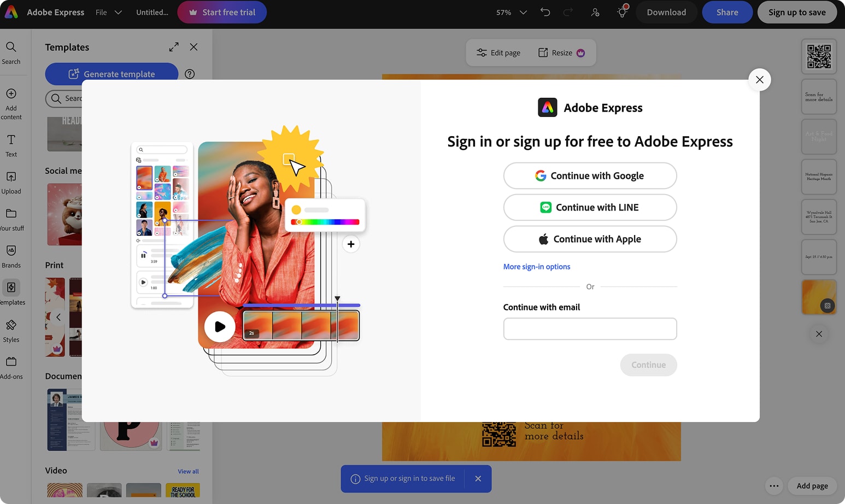Close the Templates panel
The height and width of the screenshot is (504, 845).
point(193,47)
